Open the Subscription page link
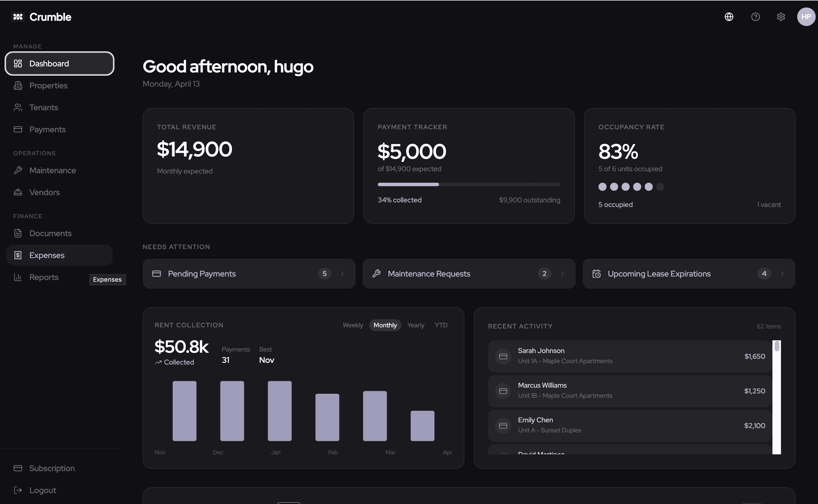Image resolution: width=818 pixels, height=504 pixels. (x=52, y=468)
